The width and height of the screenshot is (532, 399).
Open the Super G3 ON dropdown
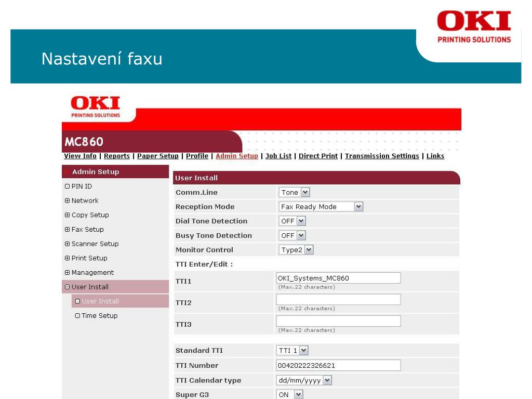(x=289, y=395)
